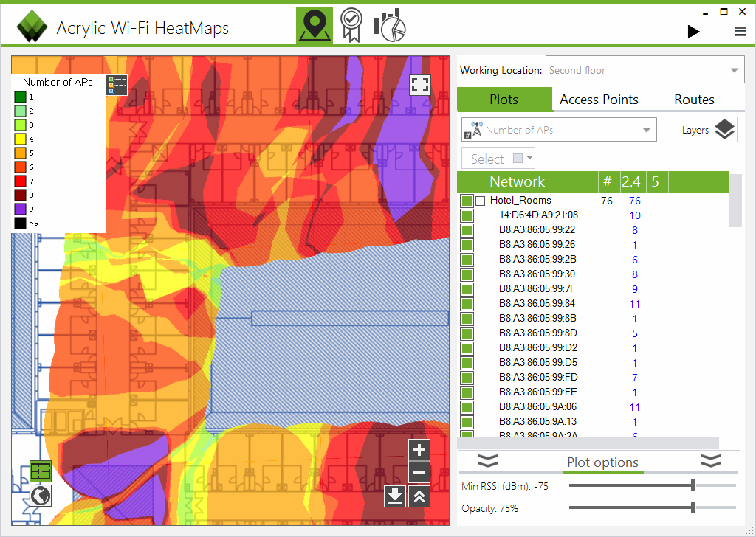Collapse plot options using right double chevron

pyautogui.click(x=711, y=461)
